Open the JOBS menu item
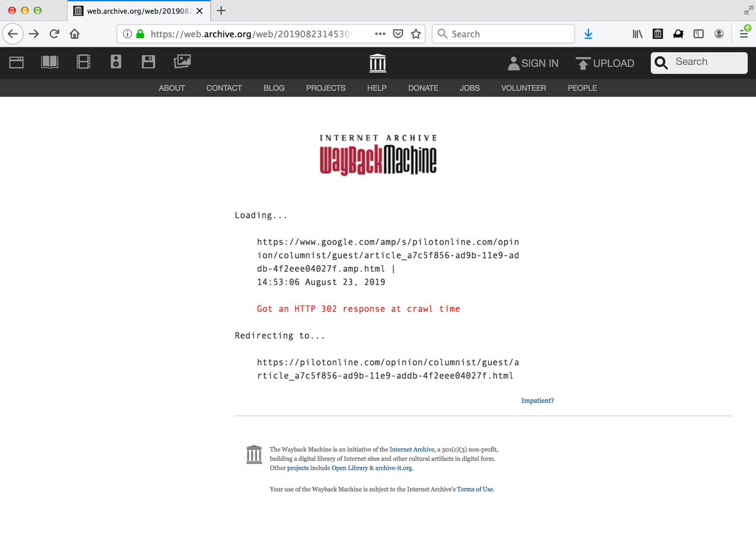This screenshot has width=756, height=542. (x=470, y=88)
